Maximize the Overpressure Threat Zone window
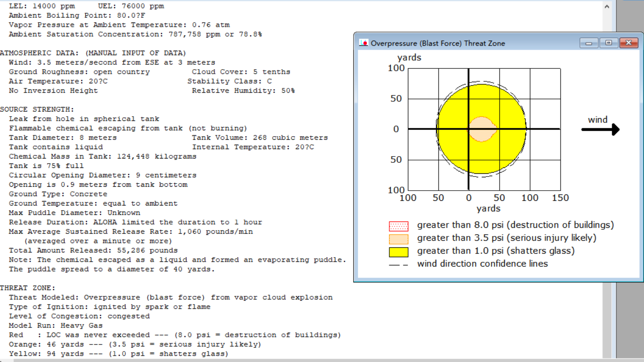The height and width of the screenshot is (362, 644). click(x=608, y=43)
